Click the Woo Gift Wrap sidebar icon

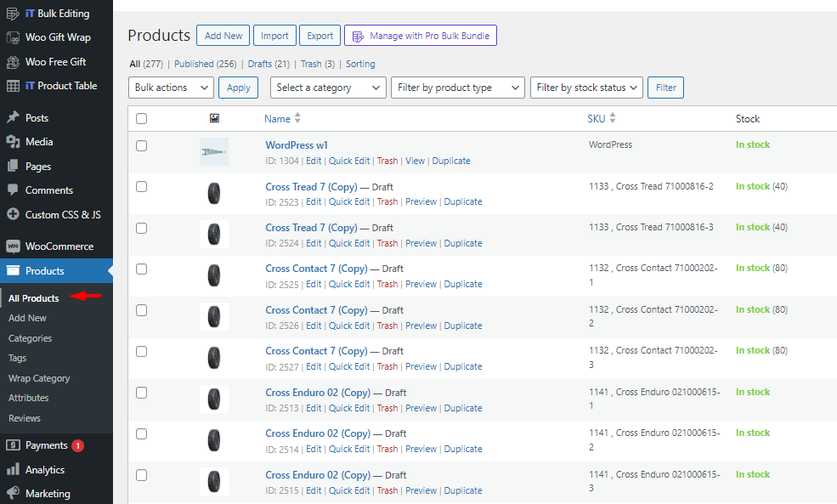pyautogui.click(x=13, y=37)
